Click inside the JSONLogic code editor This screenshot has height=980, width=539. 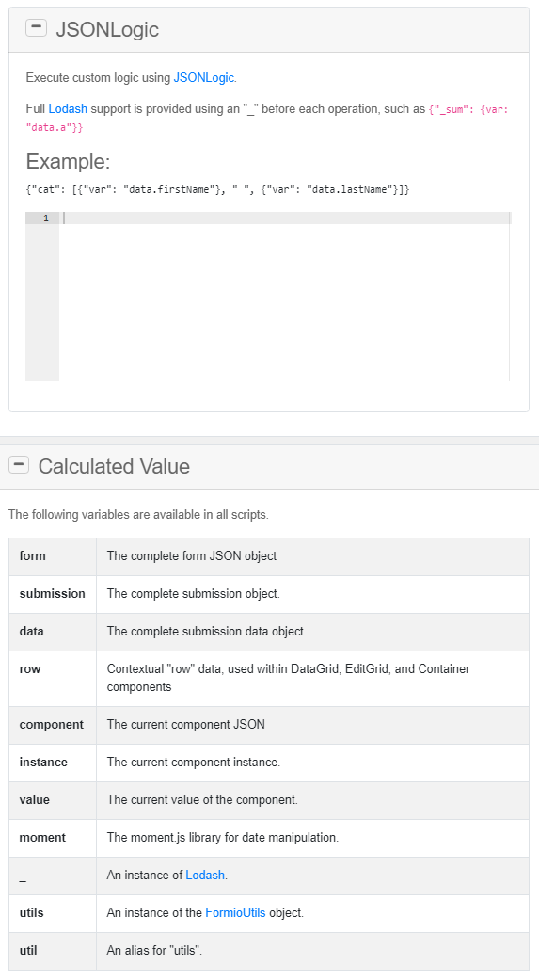pos(285,297)
